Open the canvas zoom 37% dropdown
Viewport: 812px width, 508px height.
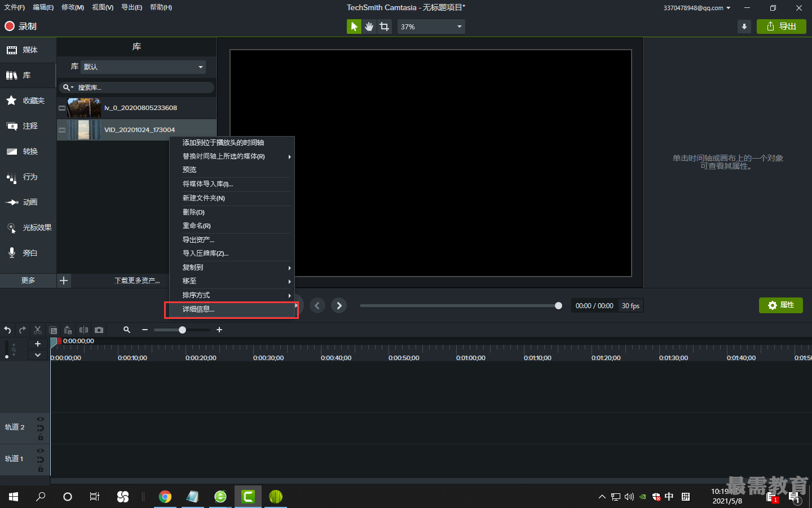point(431,27)
